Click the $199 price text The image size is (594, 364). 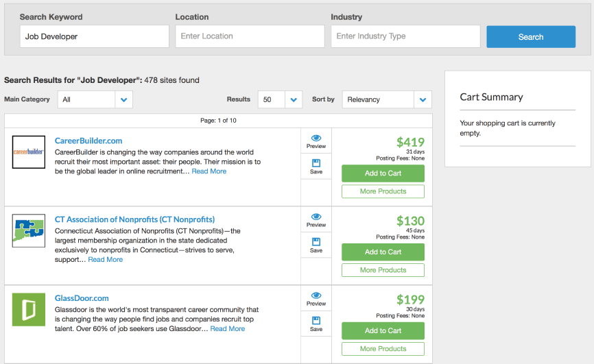pos(410,300)
